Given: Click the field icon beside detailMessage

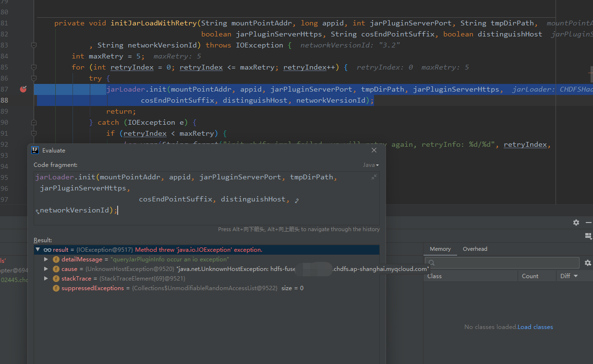Looking at the screenshot, I should click(56, 259).
